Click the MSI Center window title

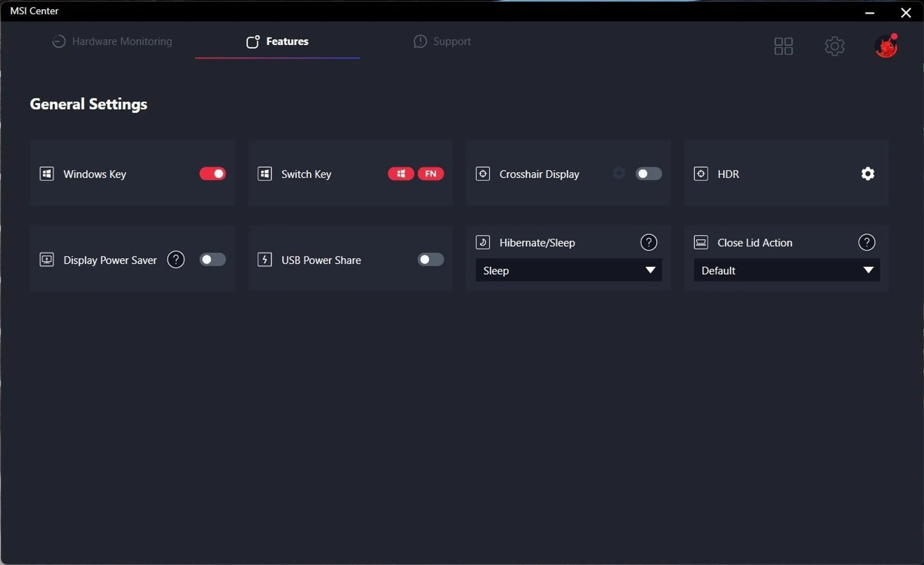pos(34,11)
